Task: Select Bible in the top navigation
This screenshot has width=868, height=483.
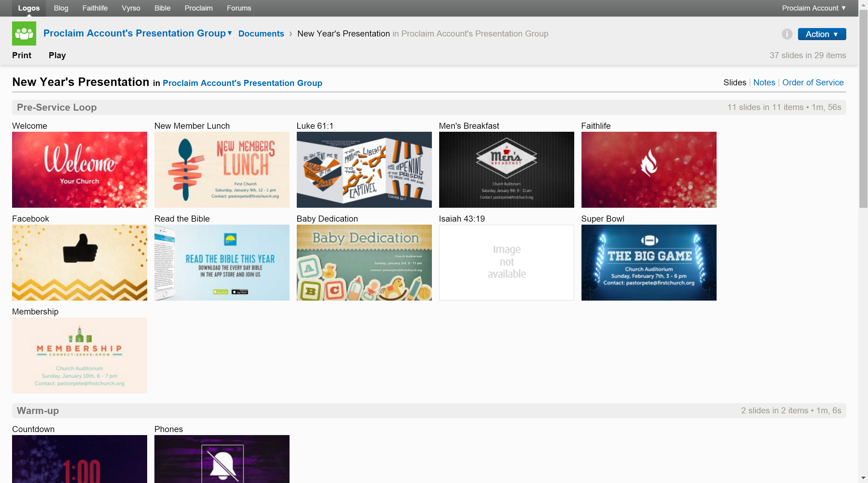Action: point(163,8)
